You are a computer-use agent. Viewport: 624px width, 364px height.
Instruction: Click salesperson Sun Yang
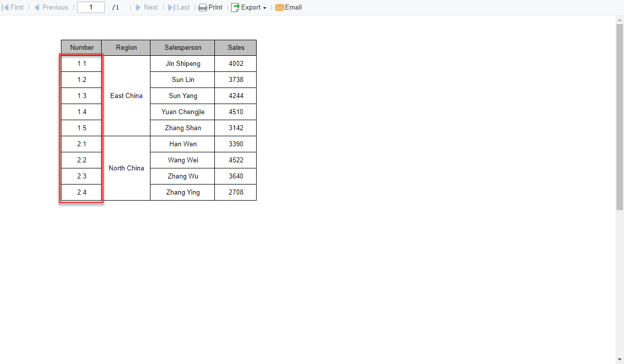(183, 96)
